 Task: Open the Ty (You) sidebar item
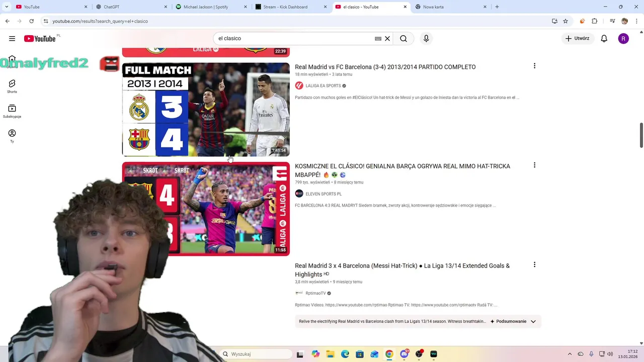tap(12, 136)
